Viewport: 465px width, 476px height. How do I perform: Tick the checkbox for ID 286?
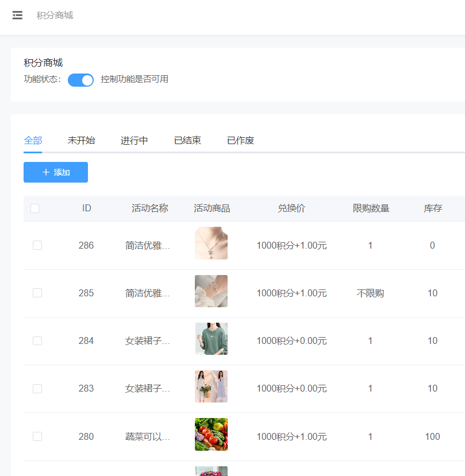pyautogui.click(x=37, y=245)
